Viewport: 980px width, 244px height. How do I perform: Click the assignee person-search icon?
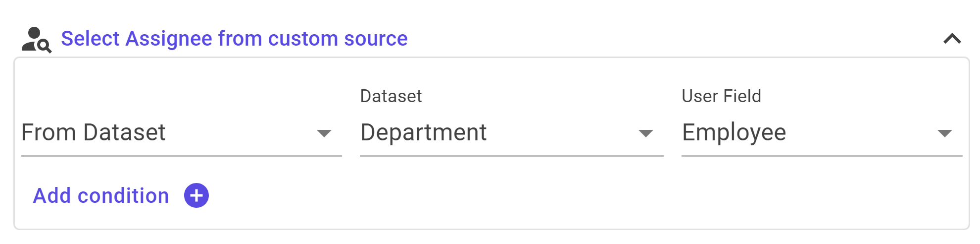37,40
